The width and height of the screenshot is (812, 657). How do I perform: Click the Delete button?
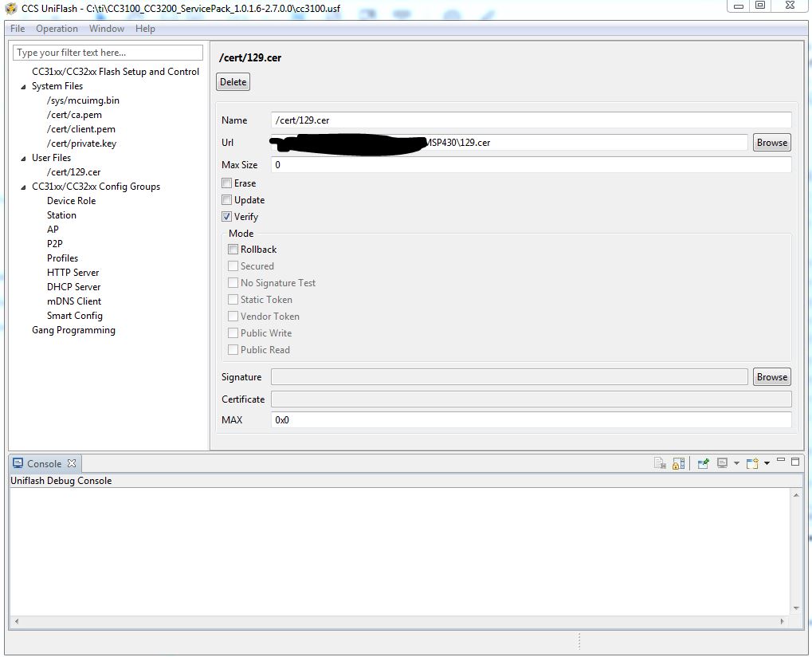click(x=233, y=82)
